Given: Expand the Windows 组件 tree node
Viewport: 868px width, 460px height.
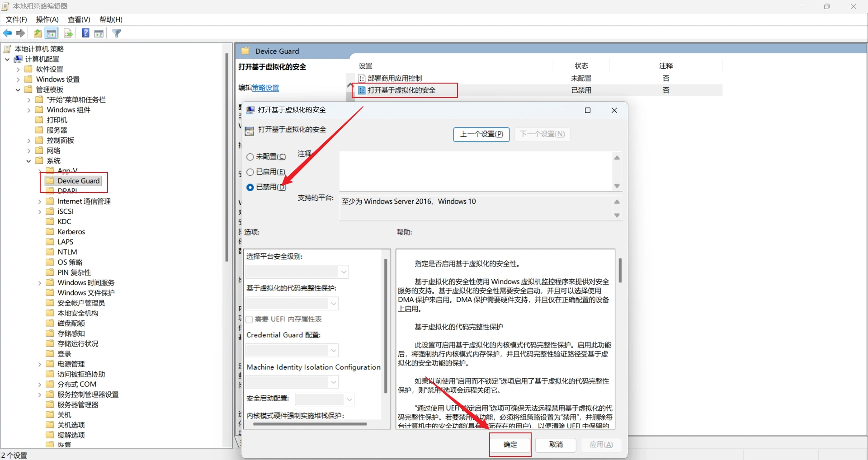Looking at the screenshot, I should [29, 110].
